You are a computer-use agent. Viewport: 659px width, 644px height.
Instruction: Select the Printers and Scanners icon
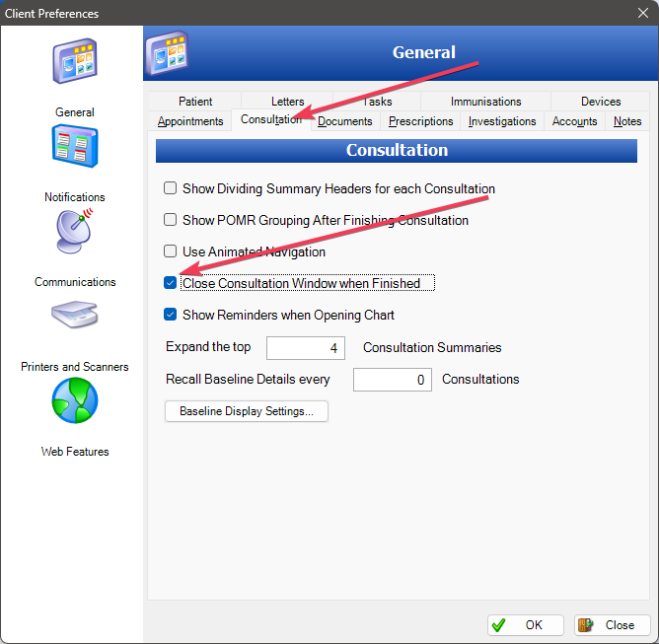pos(74,316)
